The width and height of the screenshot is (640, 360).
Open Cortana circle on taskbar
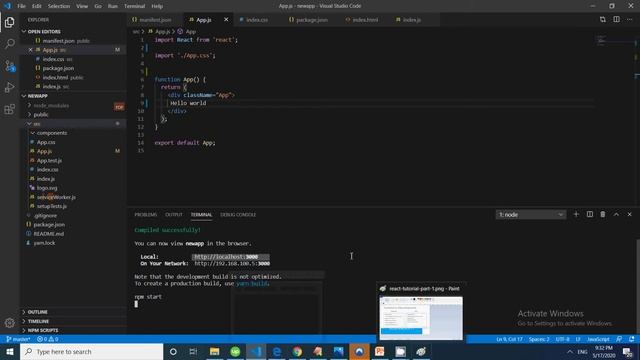coord(173,351)
